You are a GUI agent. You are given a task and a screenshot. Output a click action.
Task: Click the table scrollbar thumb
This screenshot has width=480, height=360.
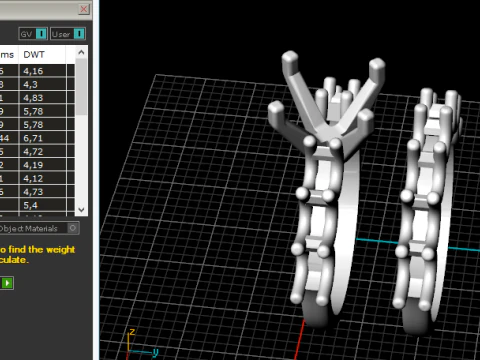(81, 87)
